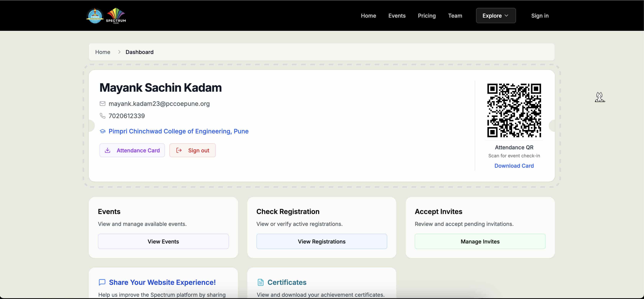Click the phone icon beside 7020612339
644x299 pixels.
(103, 116)
